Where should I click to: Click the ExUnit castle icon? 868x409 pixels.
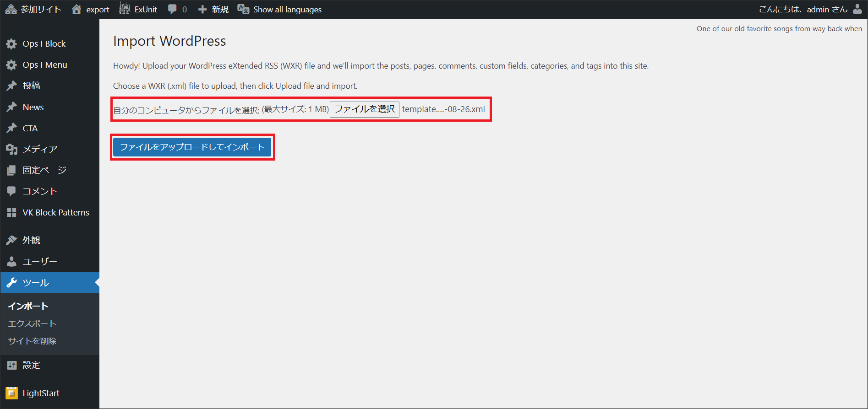click(x=125, y=9)
